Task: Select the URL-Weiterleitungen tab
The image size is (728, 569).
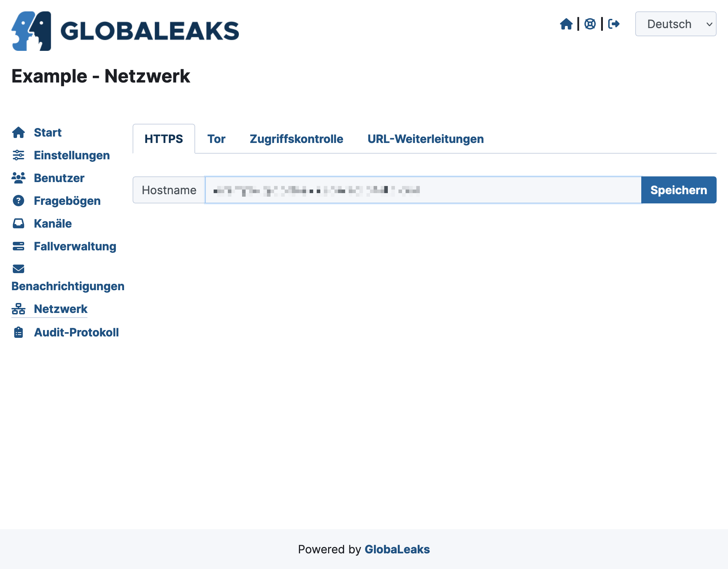Action: (x=425, y=138)
